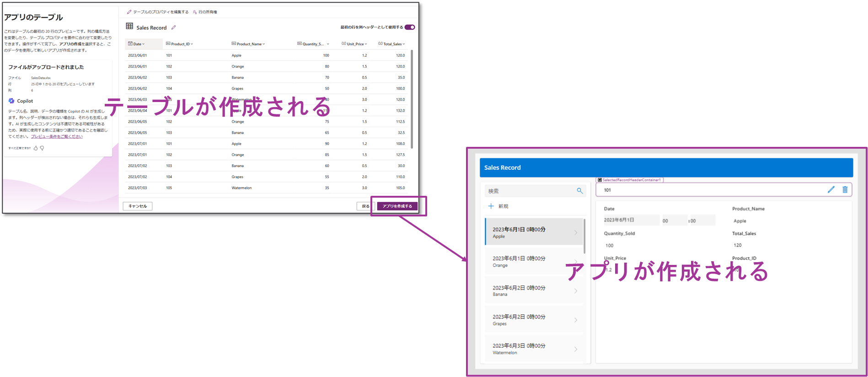
Task: Click the アプリを作成する button
Action: (397, 206)
